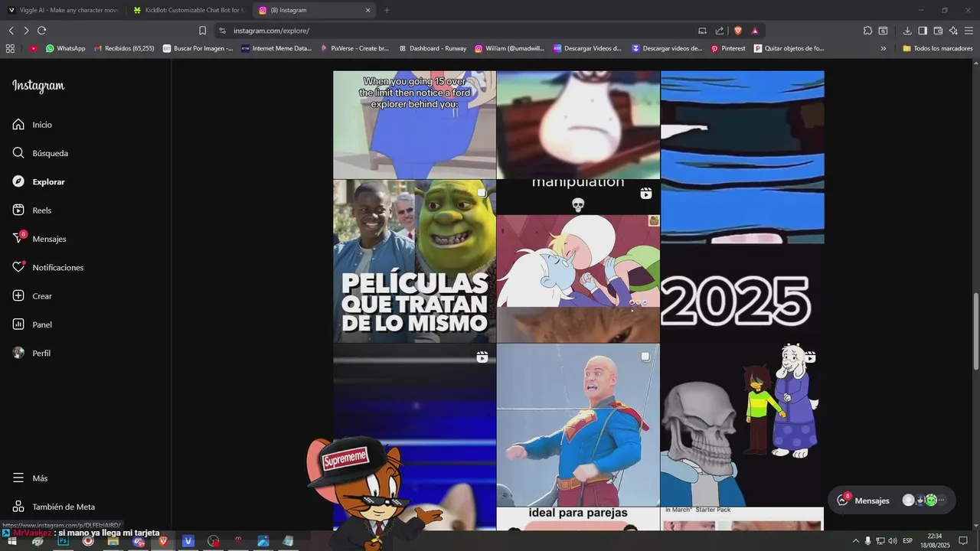Expand the Más menu in sidebar
Screen dimensions: 980x551
(x=30, y=478)
